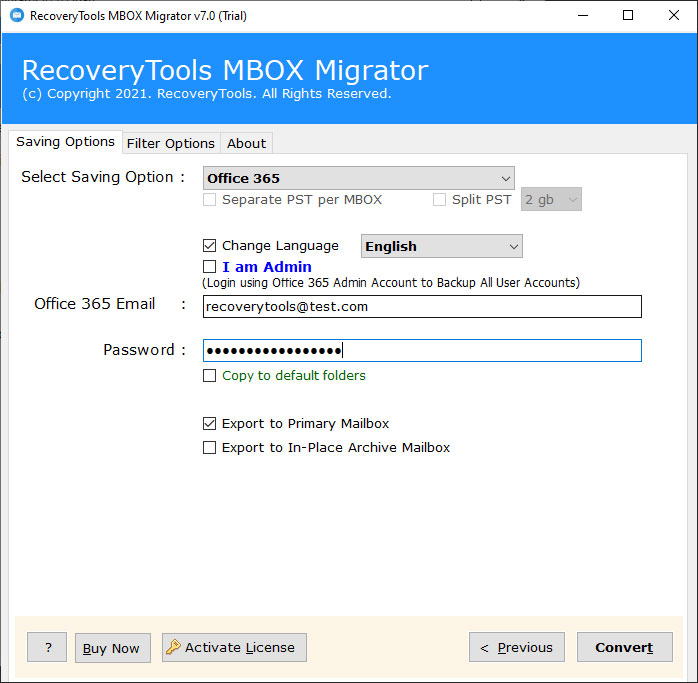Minimize the MBOX Migrator window
This screenshot has height=683, width=698.
(x=583, y=16)
